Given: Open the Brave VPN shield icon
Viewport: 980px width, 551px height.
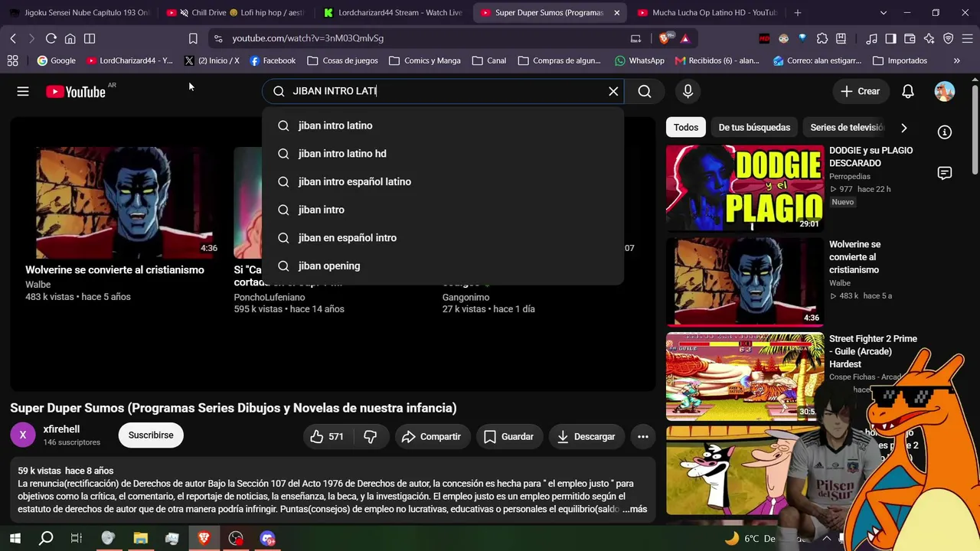Looking at the screenshot, I should [x=949, y=38].
